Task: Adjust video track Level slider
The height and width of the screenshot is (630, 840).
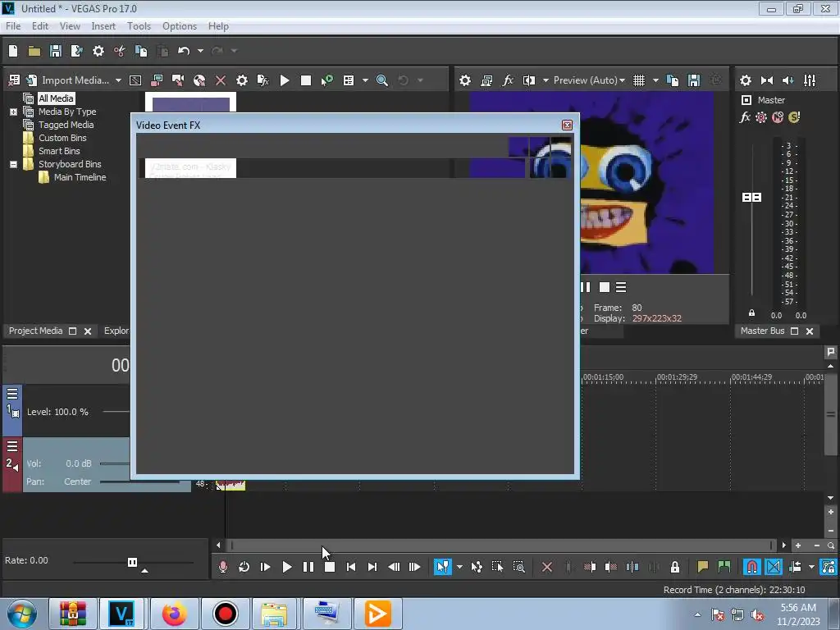Action: (116, 412)
